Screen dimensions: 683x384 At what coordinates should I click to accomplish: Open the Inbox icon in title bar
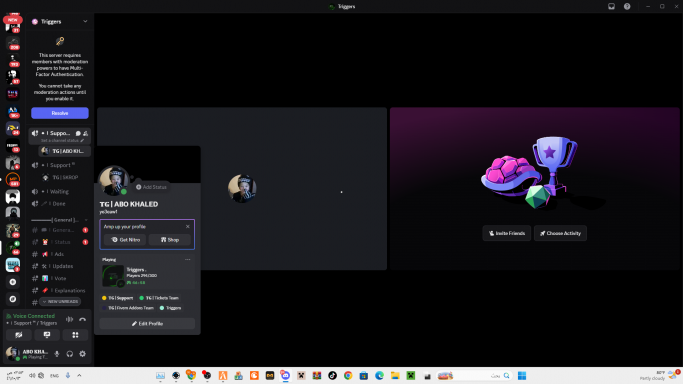pos(612,7)
